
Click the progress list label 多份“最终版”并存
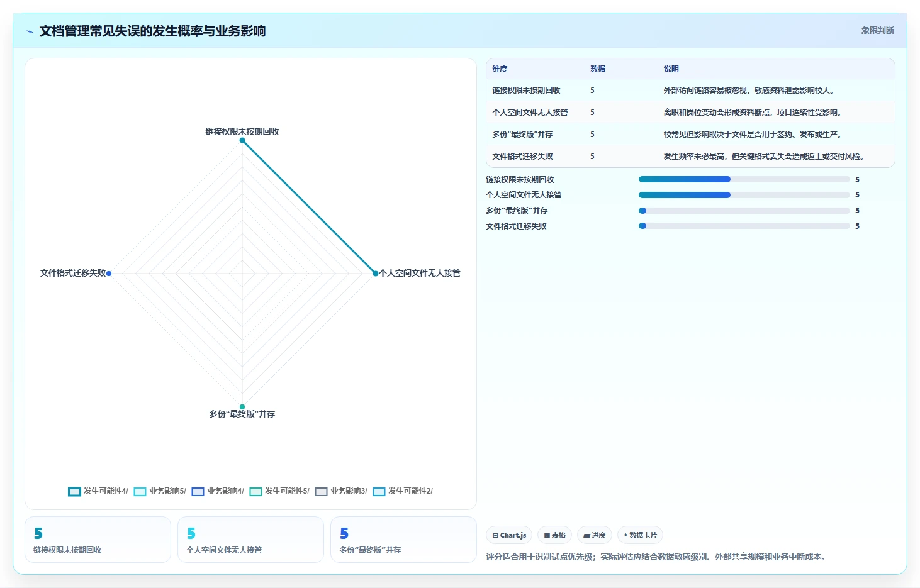click(x=517, y=211)
